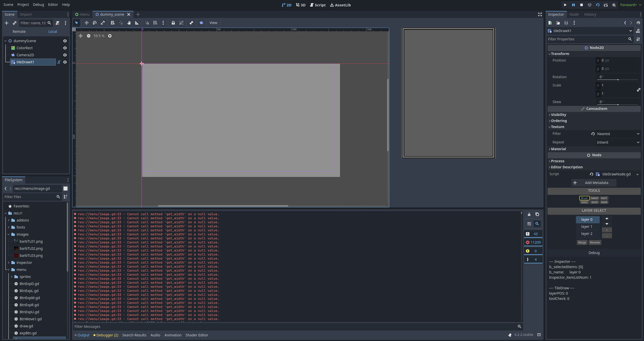Clear the debugger output with broom icon

coord(529,214)
